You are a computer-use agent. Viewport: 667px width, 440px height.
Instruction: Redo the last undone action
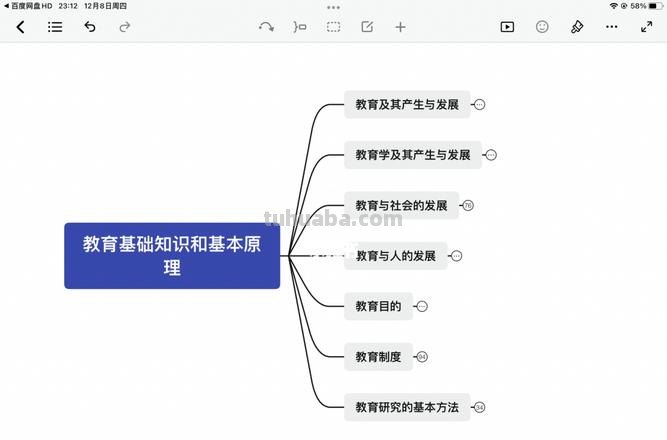(x=125, y=27)
